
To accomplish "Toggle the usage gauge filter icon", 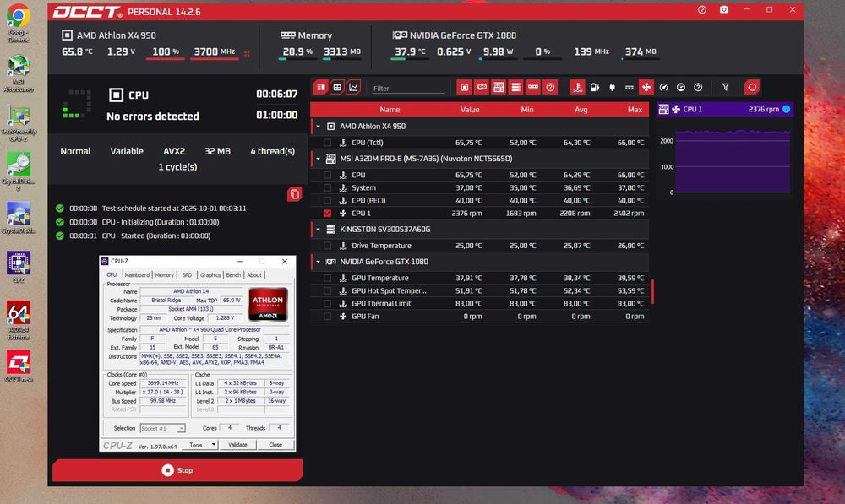I will coord(681,87).
